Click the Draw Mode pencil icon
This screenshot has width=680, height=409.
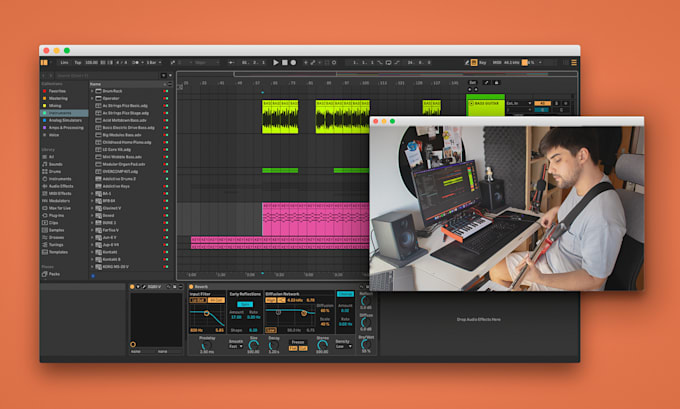pyautogui.click(x=467, y=62)
